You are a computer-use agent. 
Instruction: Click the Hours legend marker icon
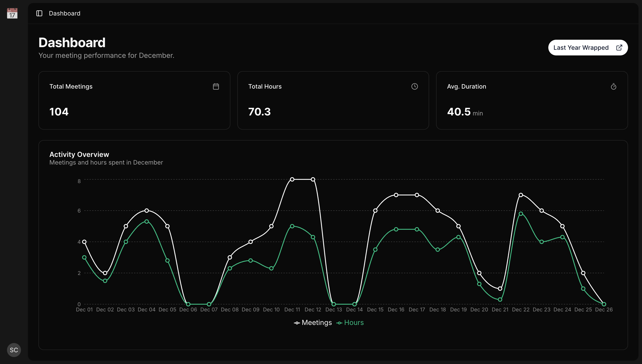point(339,323)
